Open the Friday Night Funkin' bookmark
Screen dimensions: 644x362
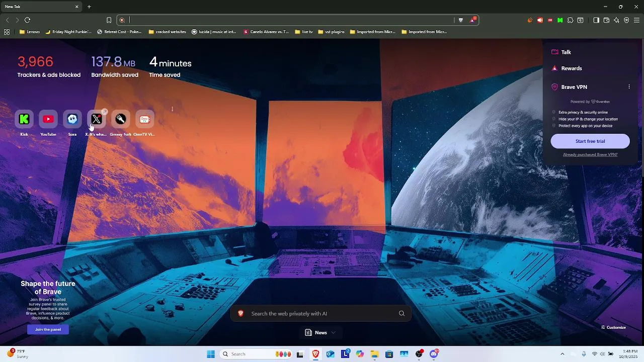pyautogui.click(x=68, y=32)
